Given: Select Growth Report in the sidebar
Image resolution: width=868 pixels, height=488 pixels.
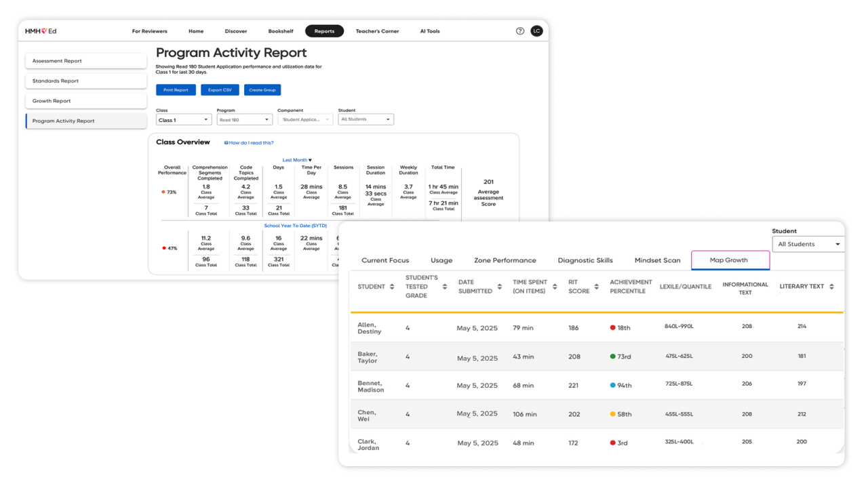Looking at the screenshot, I should [x=85, y=100].
